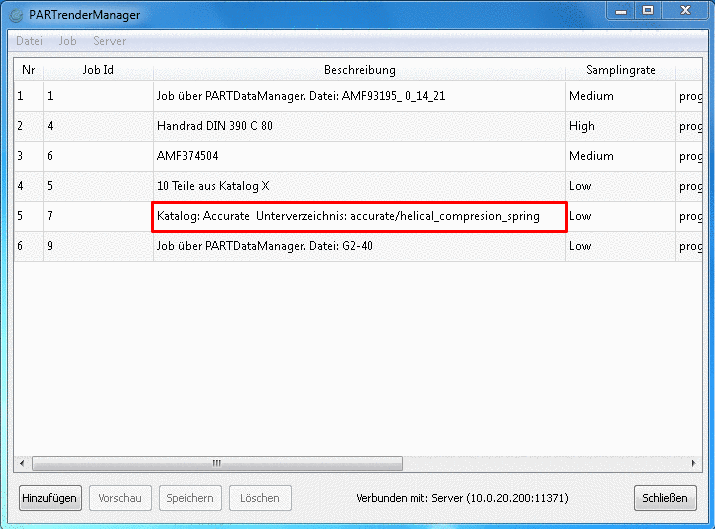Click Nr cell '6' of the G2-40 row

[29, 246]
